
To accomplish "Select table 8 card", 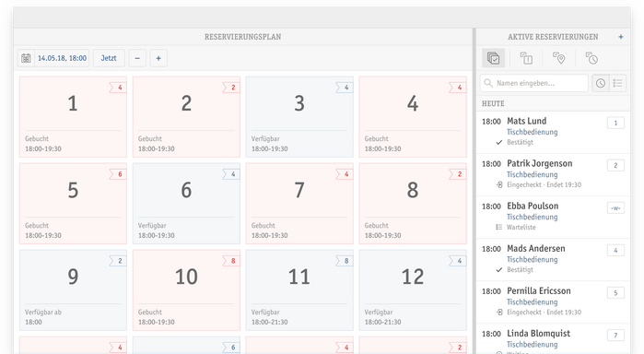I will pos(413,204).
